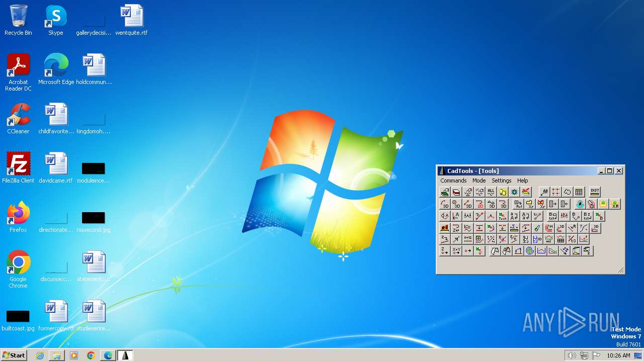Select the Microsoft Edge desktop shortcut
The height and width of the screenshot is (362, 644).
coord(56,69)
